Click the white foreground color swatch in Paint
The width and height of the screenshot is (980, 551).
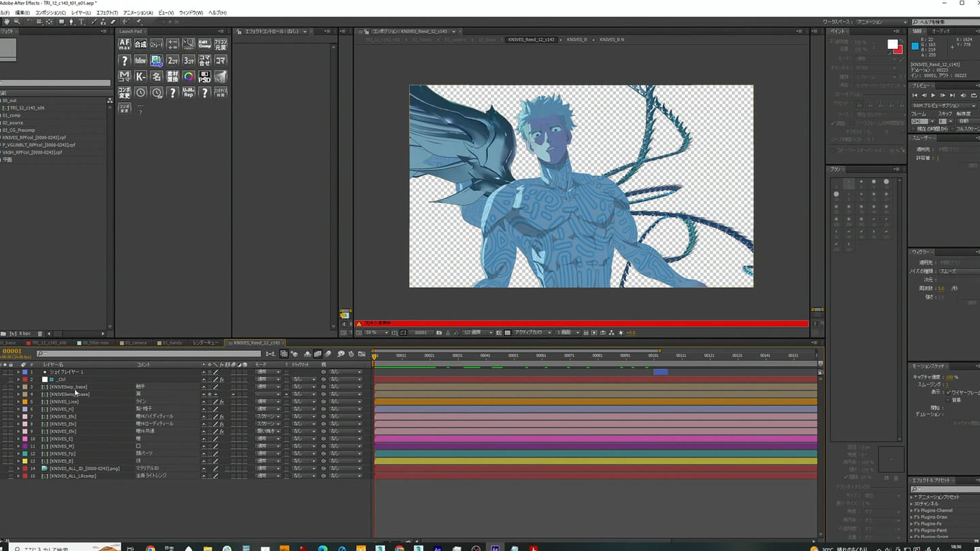tap(892, 43)
